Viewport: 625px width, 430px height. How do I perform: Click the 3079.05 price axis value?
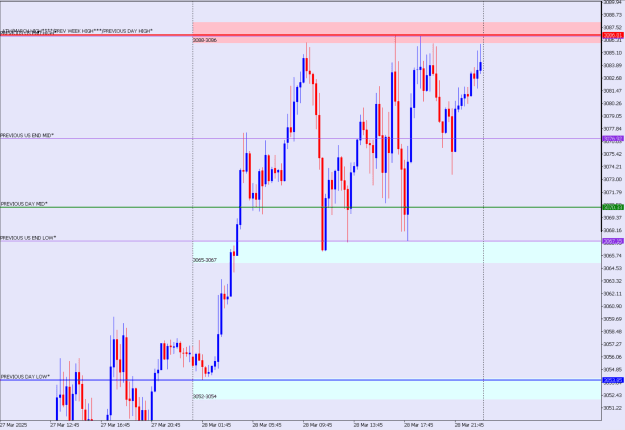coord(613,116)
